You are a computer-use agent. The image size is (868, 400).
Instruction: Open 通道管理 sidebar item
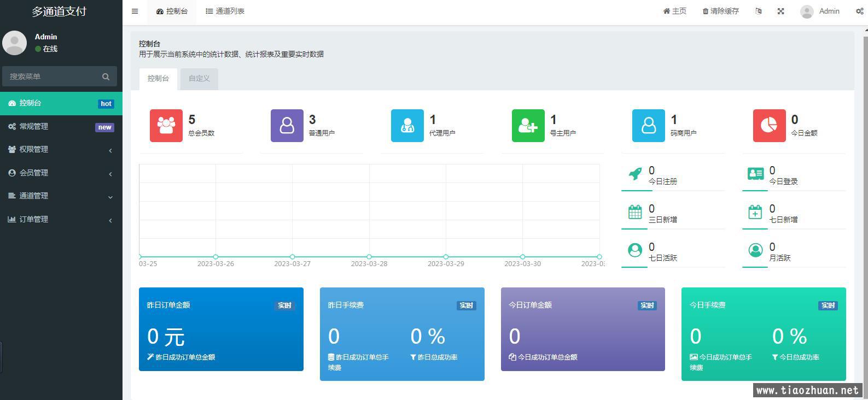click(61, 196)
